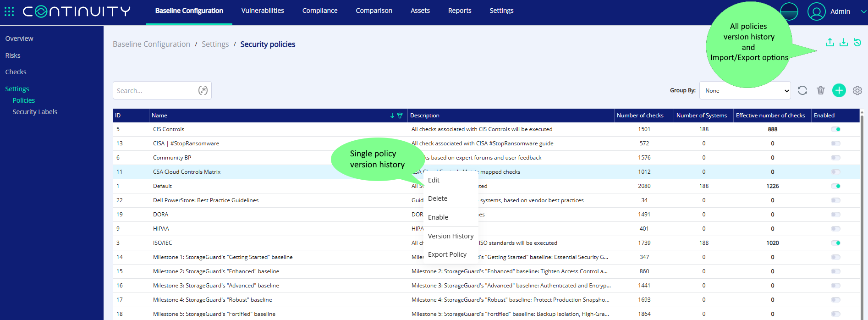Click the Continuity logo
This screenshot has width=868, height=320.
point(77,11)
